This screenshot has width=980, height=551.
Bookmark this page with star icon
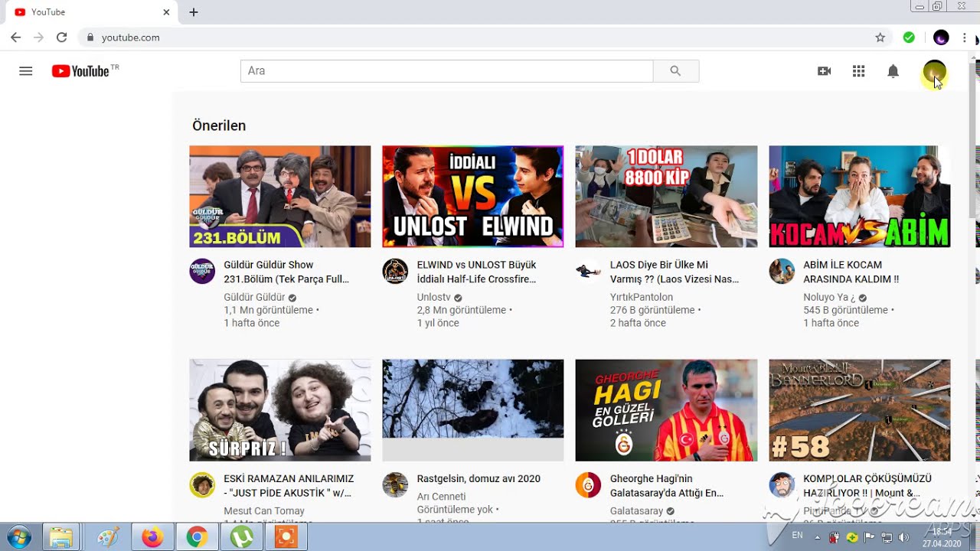880,37
